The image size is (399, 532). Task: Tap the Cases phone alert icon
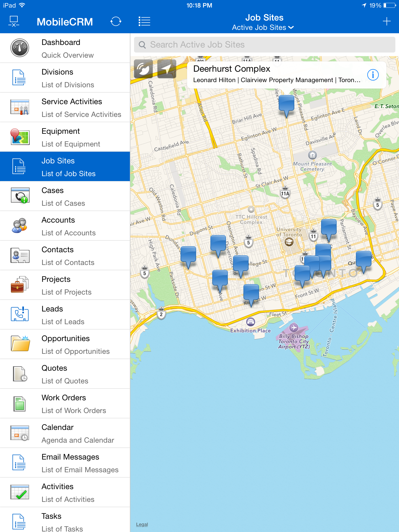click(x=20, y=196)
